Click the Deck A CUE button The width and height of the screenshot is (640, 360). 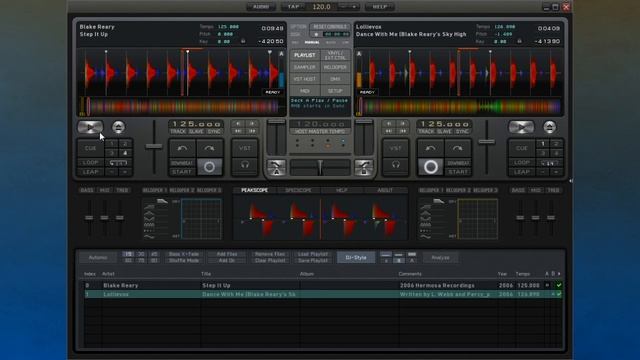(x=91, y=148)
